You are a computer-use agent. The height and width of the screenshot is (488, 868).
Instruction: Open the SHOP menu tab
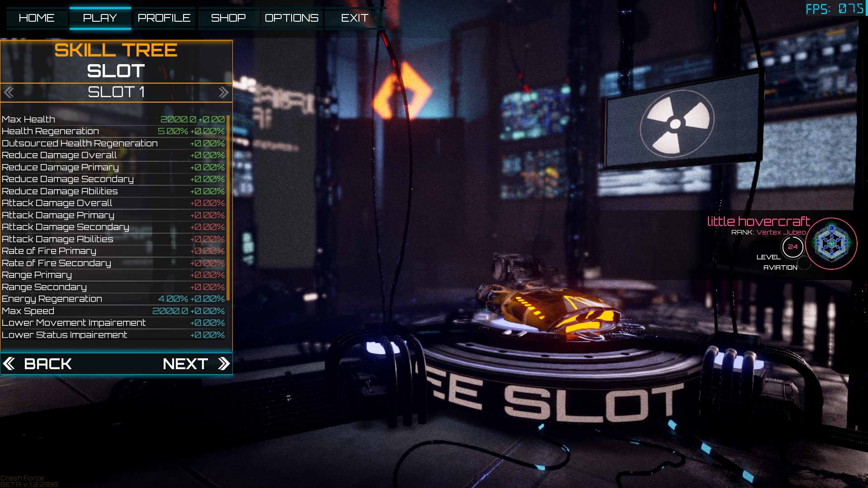(228, 17)
